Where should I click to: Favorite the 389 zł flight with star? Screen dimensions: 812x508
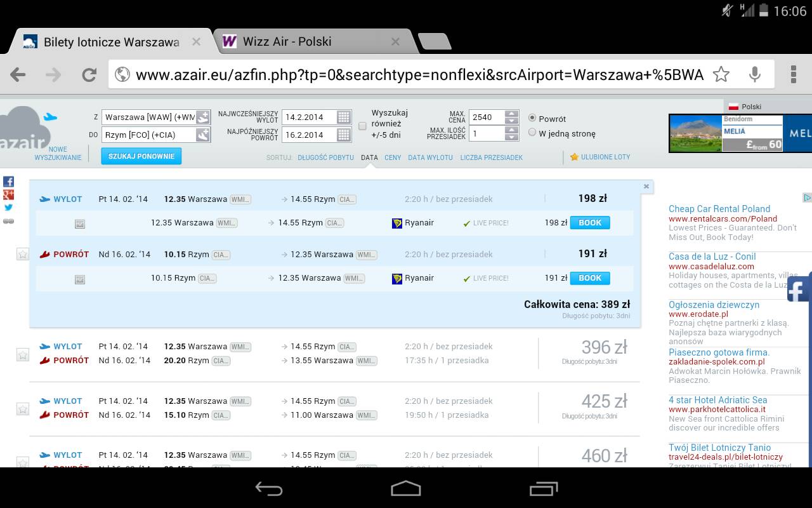(23, 254)
